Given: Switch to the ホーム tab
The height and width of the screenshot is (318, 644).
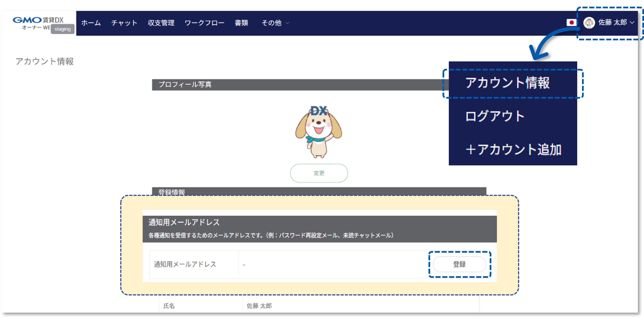Looking at the screenshot, I should [91, 23].
